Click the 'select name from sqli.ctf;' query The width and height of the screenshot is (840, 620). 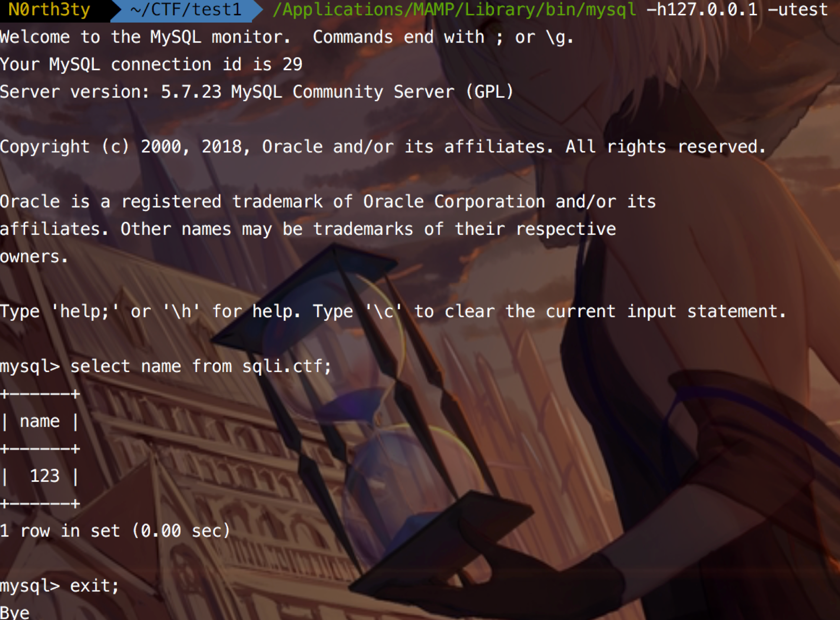point(201,366)
